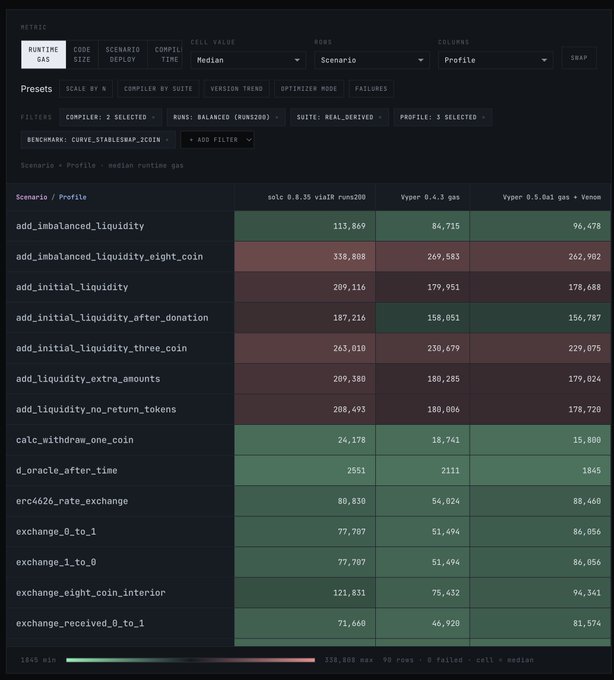Click the 88,460 cell

(540, 501)
